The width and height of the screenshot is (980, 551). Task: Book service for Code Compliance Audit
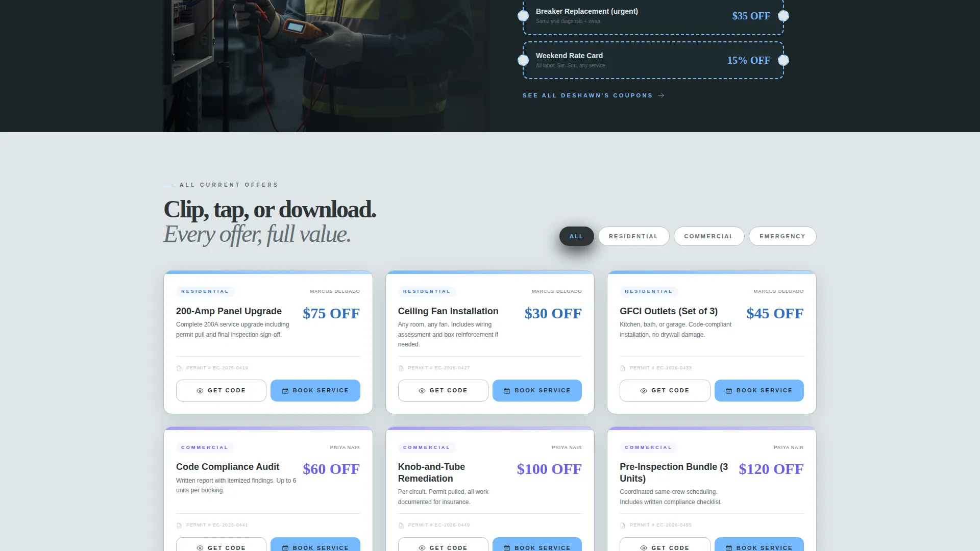[x=315, y=544]
